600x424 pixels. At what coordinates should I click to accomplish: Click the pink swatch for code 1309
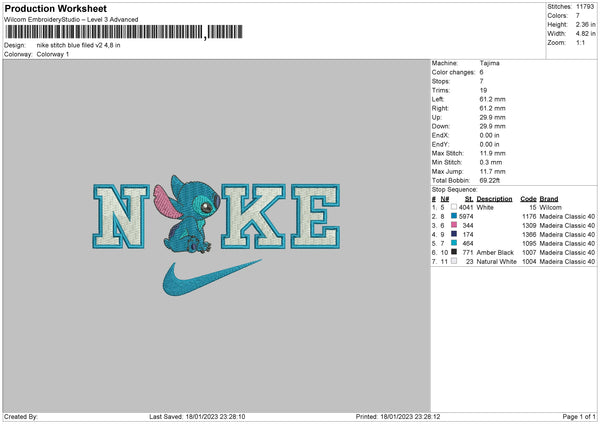[454, 225]
